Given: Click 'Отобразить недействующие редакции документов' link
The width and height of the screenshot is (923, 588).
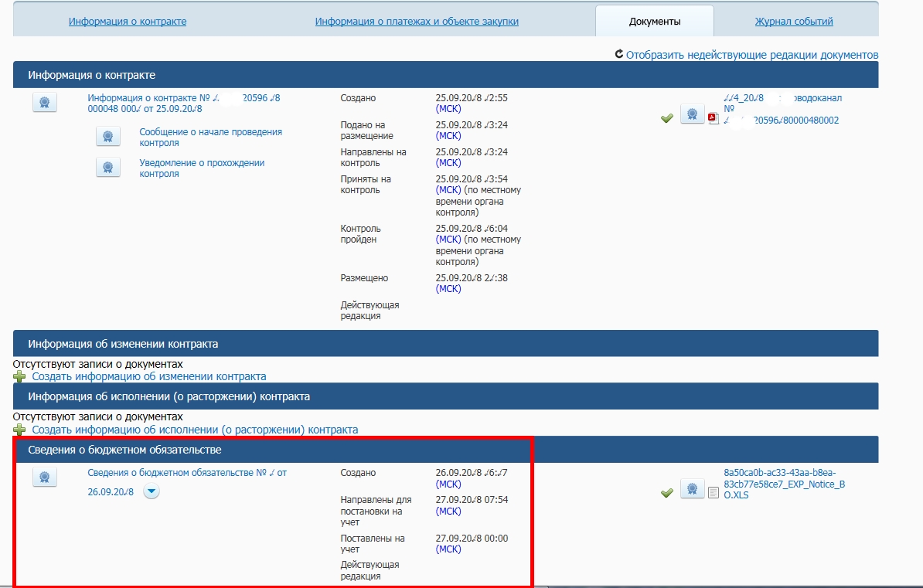Looking at the screenshot, I should (751, 55).
